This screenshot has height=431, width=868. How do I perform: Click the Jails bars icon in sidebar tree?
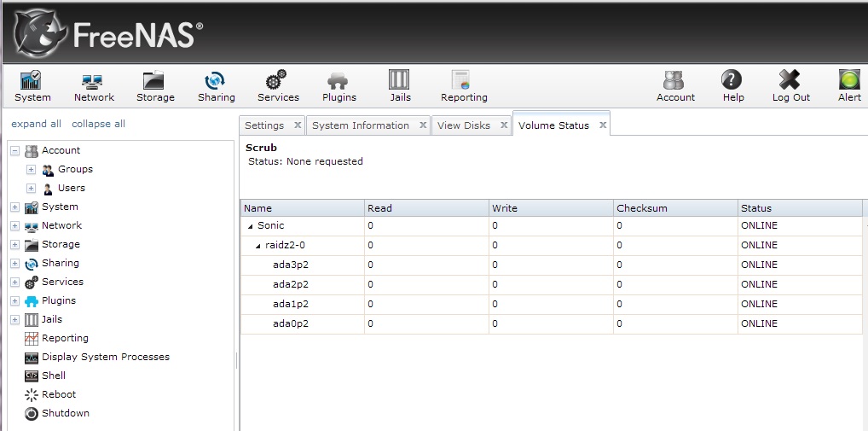(32, 320)
